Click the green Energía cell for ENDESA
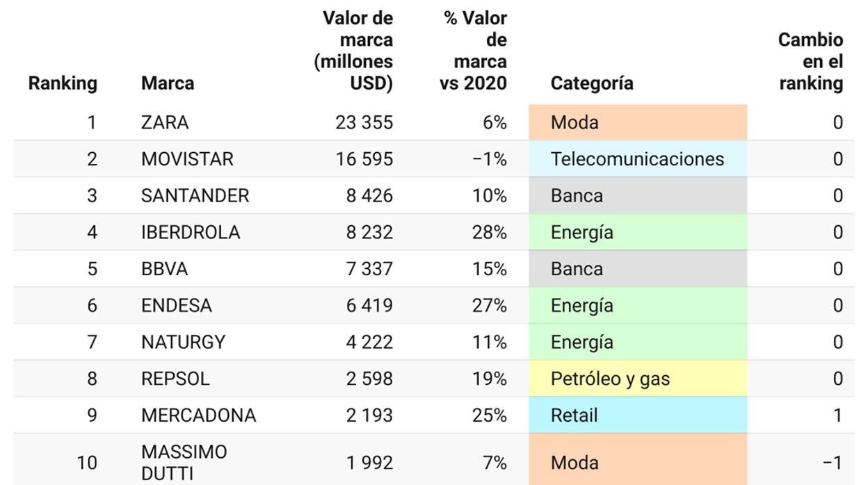 (637, 306)
